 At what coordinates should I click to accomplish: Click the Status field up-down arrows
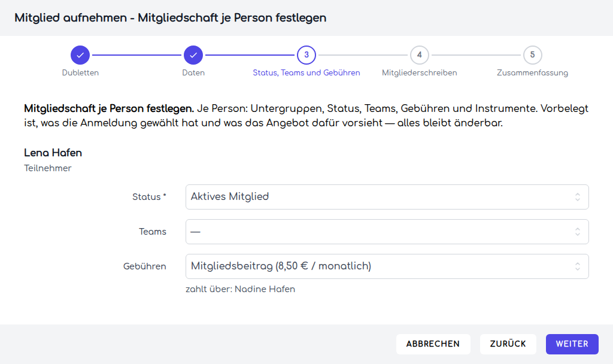[578, 197]
